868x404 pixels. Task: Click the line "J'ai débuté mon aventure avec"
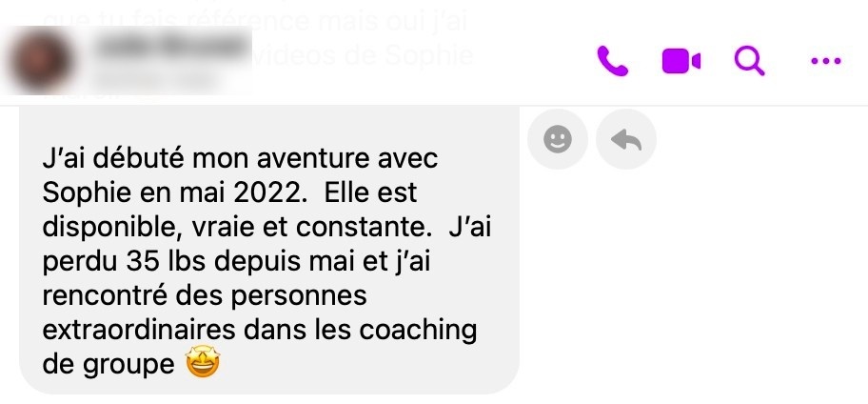coord(240,158)
